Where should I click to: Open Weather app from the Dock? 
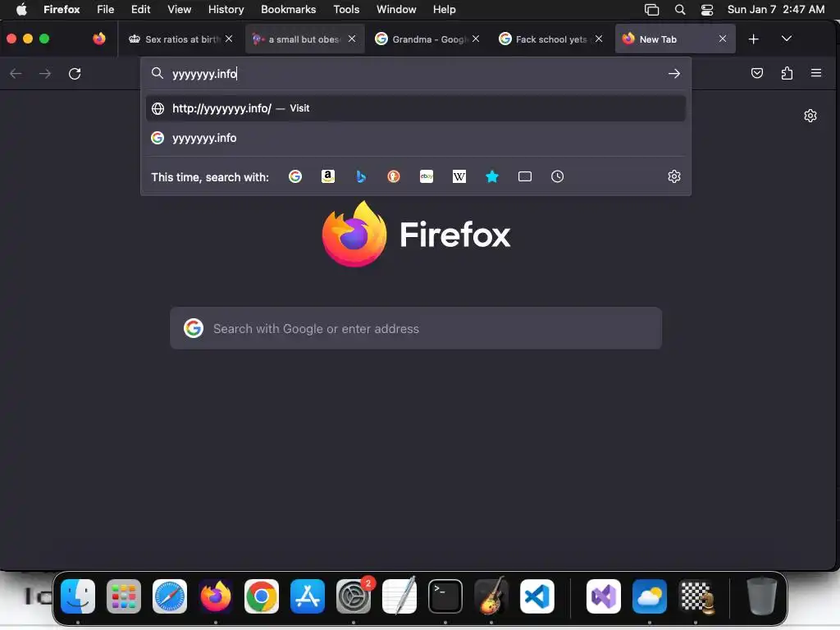coord(650,596)
